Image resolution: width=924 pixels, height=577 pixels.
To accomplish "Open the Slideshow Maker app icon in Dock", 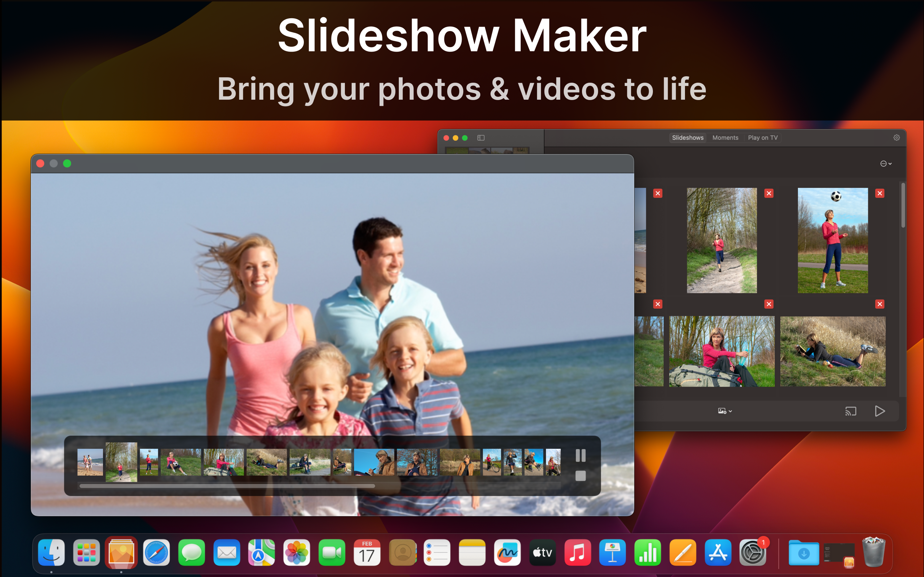I will pyautogui.click(x=121, y=552).
